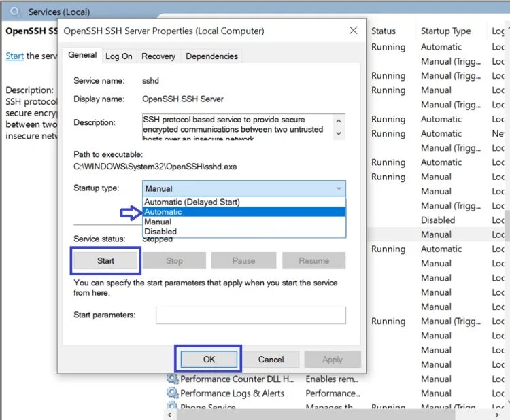Click the Cancel button
510x420 pixels.
[271, 360]
